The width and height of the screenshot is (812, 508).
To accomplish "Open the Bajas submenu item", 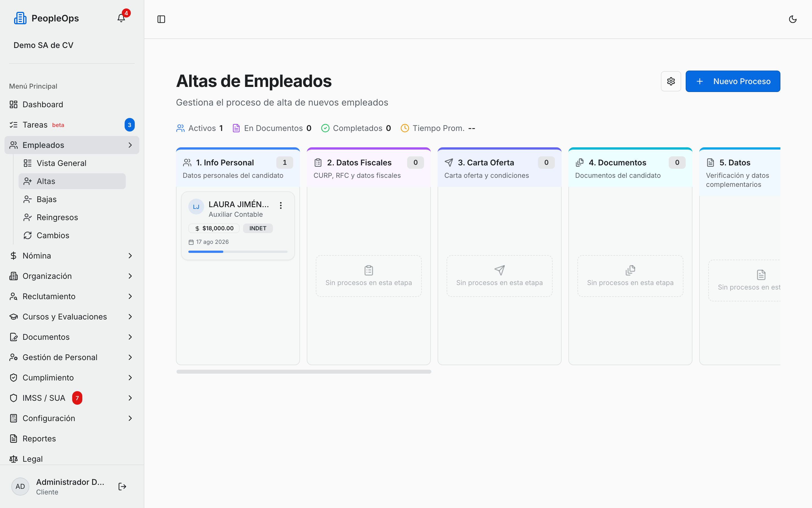I will tap(72, 199).
